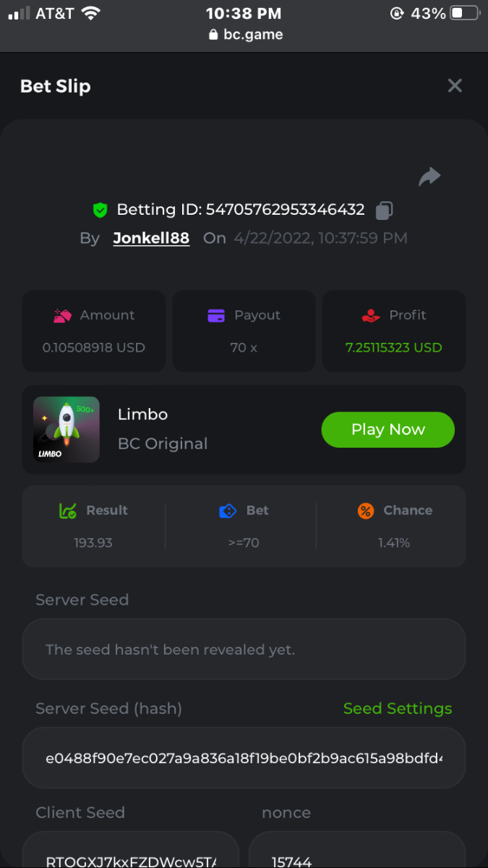Click the nonce input field
The width and height of the screenshot is (488, 868).
[357, 856]
